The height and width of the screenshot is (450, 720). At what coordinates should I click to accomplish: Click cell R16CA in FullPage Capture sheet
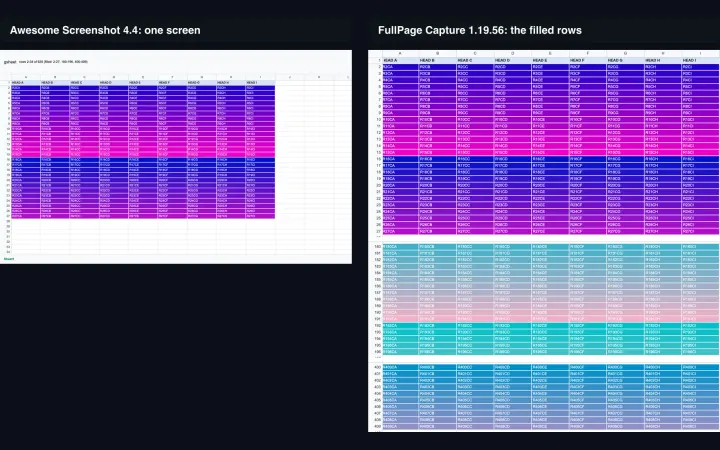click(400, 159)
